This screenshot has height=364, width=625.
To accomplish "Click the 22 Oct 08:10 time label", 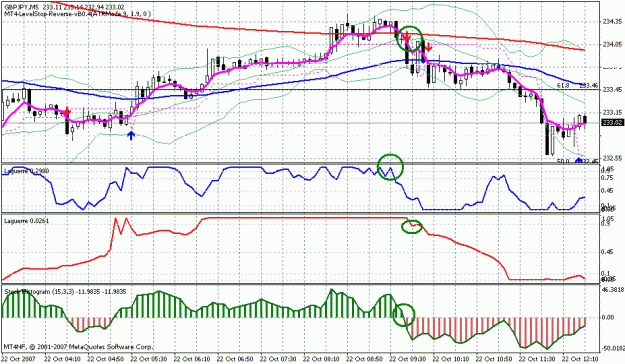I will [322, 359].
